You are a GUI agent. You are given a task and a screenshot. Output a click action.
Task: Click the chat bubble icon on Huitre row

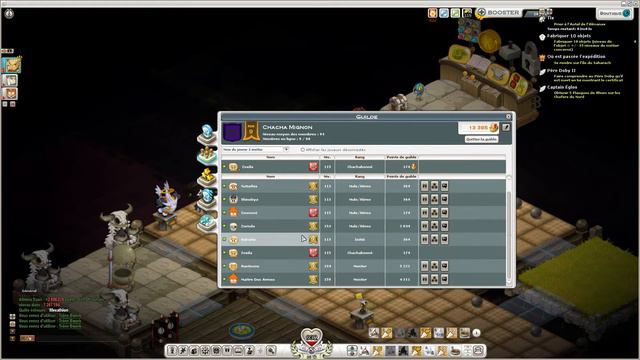click(x=444, y=279)
